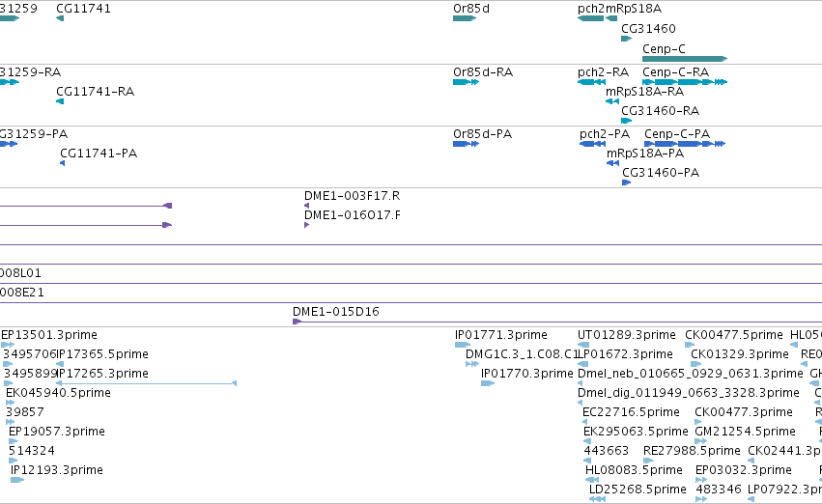The width and height of the screenshot is (822, 504).
Task: Open the UT01289.3prime EST label
Action: point(627,334)
